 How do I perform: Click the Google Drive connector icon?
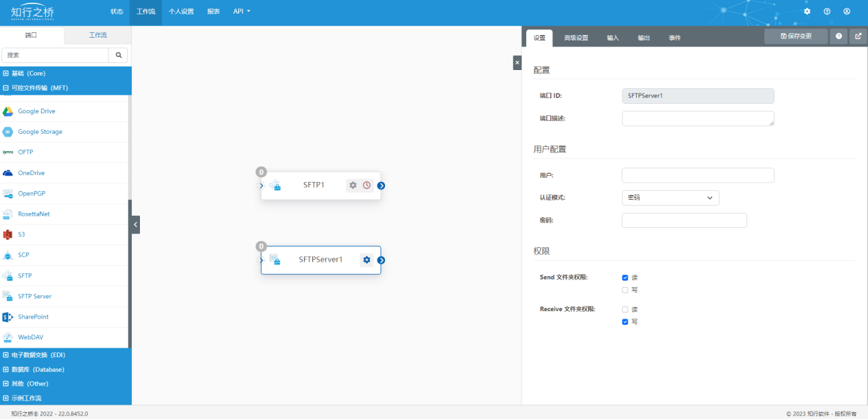tap(8, 111)
